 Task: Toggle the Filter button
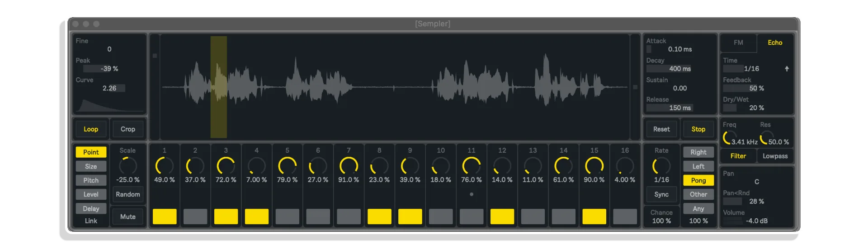coord(738,156)
